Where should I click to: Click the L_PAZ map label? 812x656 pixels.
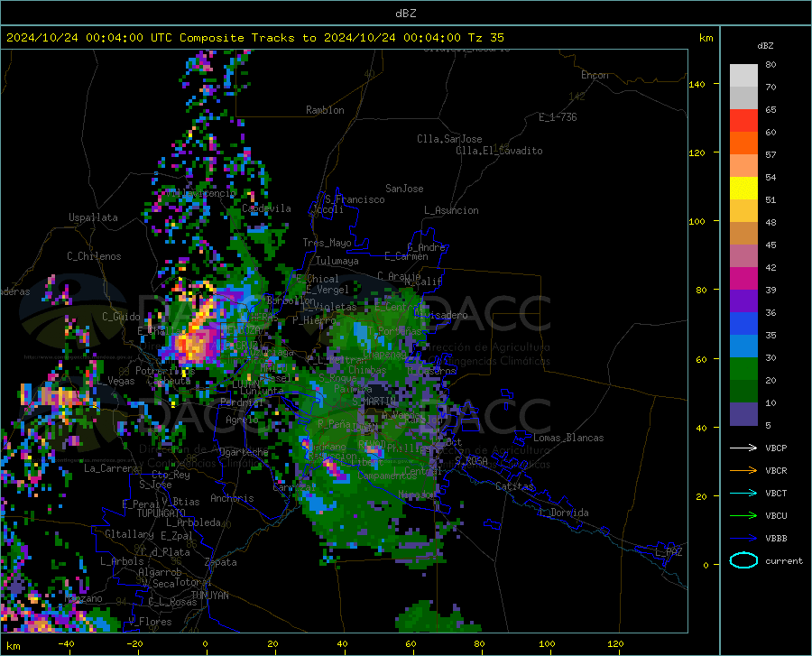tap(669, 552)
